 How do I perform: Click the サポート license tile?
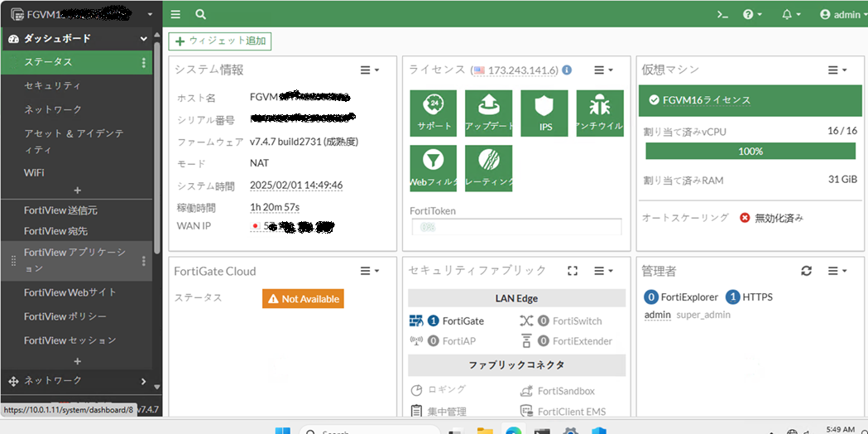point(434,113)
